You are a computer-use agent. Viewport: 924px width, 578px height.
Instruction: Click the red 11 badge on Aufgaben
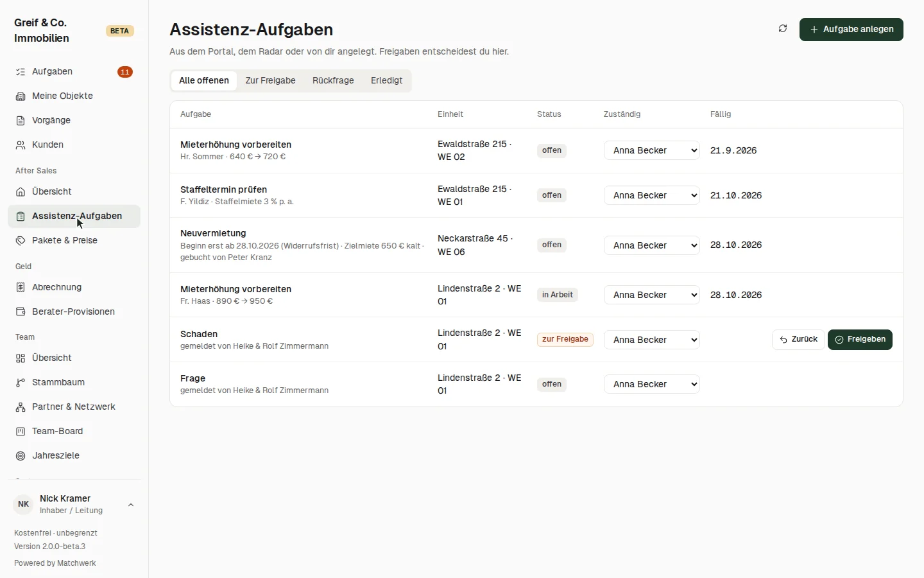(x=125, y=72)
